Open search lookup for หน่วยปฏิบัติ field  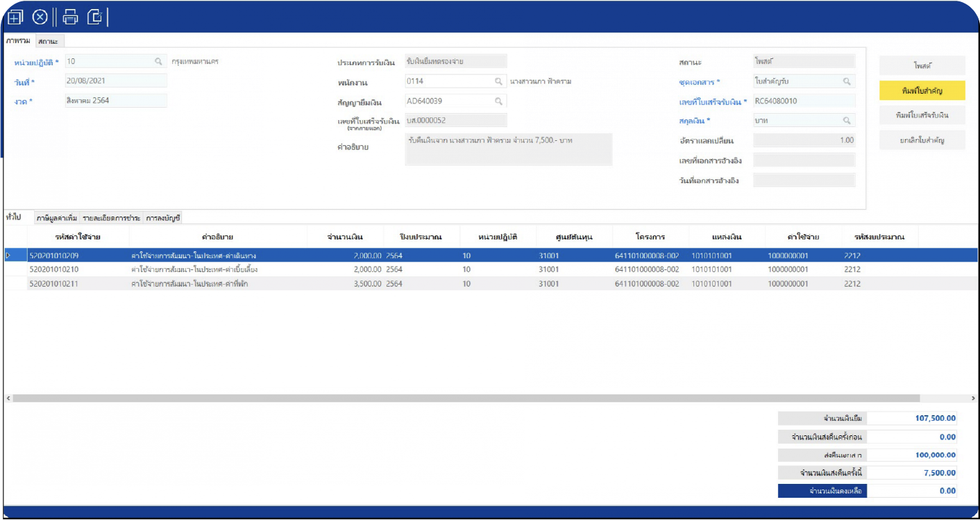(x=158, y=61)
